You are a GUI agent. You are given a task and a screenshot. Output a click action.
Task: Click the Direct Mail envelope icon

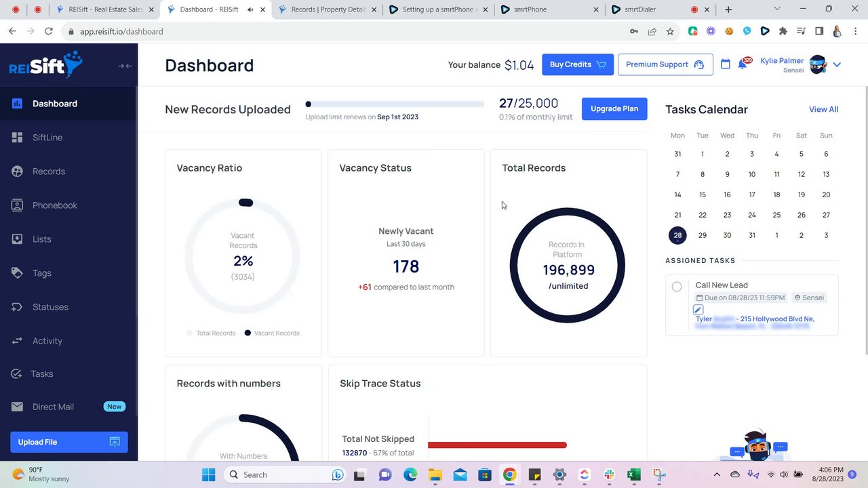tap(18, 407)
